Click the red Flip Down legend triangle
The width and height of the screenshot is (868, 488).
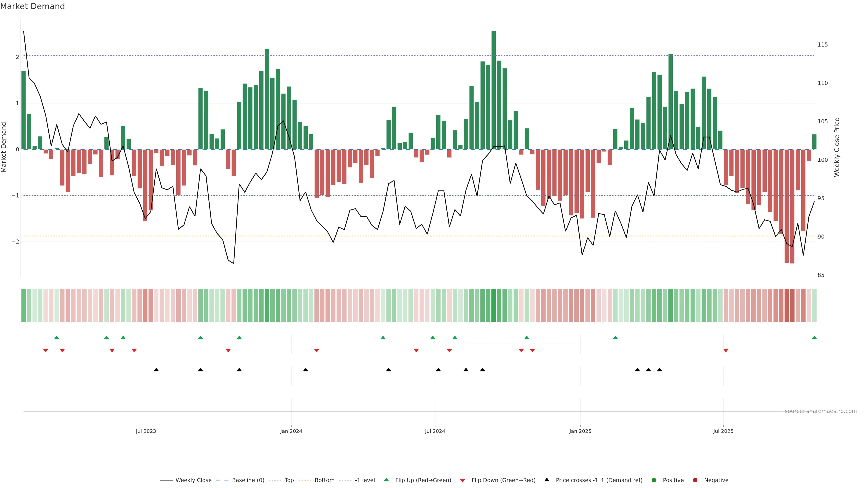click(462, 480)
